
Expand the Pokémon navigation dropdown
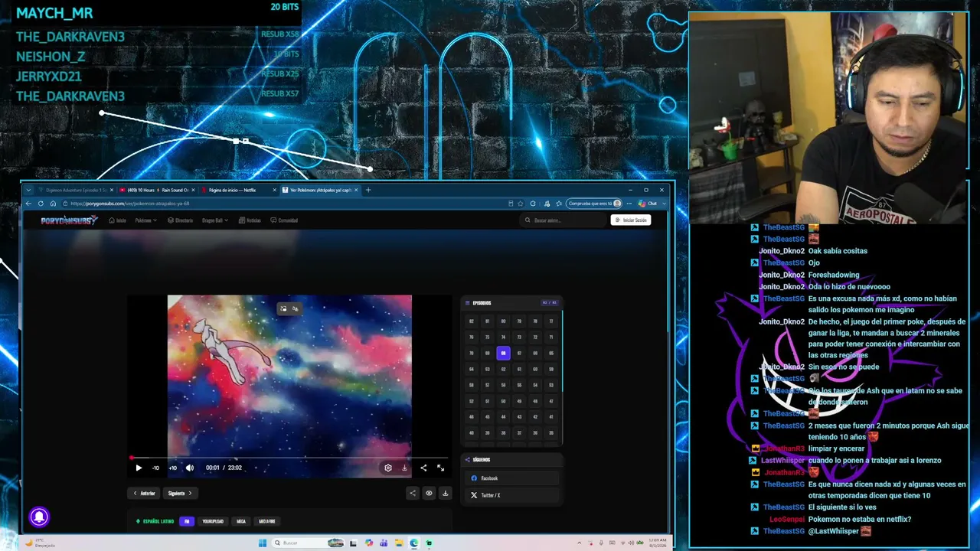[145, 220]
